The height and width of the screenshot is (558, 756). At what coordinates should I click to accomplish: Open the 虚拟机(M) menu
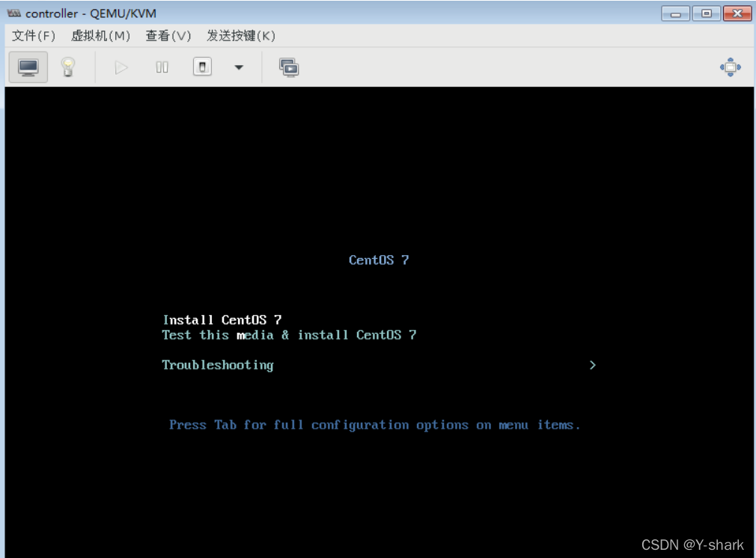pyautogui.click(x=102, y=35)
